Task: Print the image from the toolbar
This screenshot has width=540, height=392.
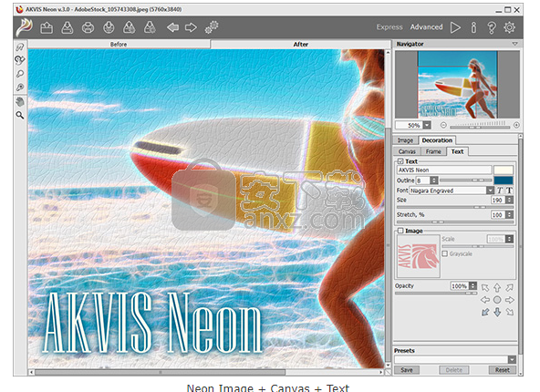Action: click(x=88, y=27)
